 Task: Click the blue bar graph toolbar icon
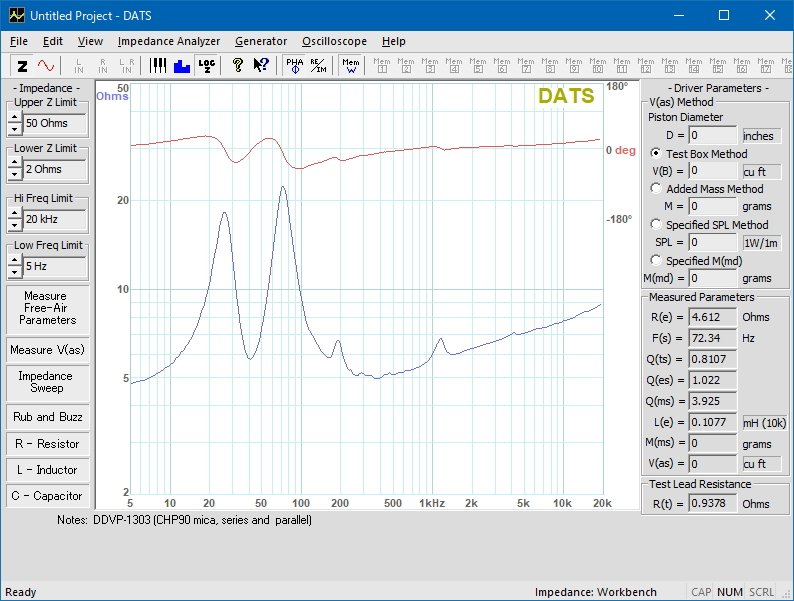[182, 66]
